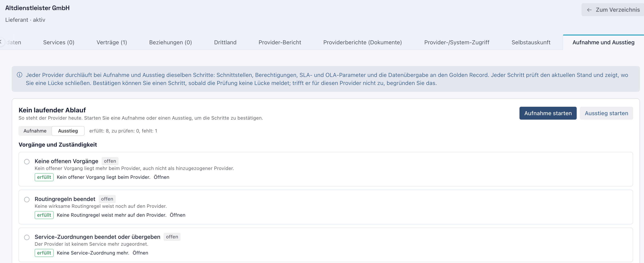
Task: Open the Beziehungen (0) tab
Action: coord(170,42)
